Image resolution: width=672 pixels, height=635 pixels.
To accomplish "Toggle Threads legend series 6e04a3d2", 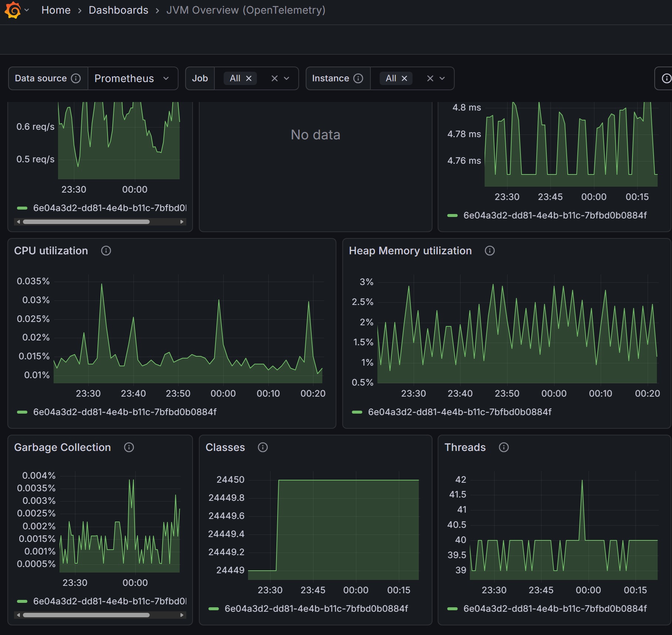I will point(555,609).
